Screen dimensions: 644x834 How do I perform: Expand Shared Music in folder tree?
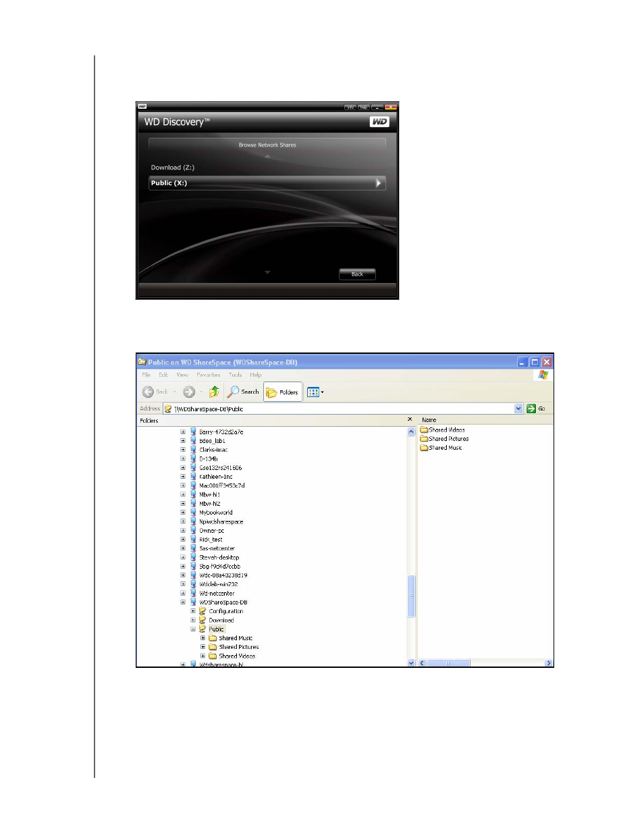203,638
